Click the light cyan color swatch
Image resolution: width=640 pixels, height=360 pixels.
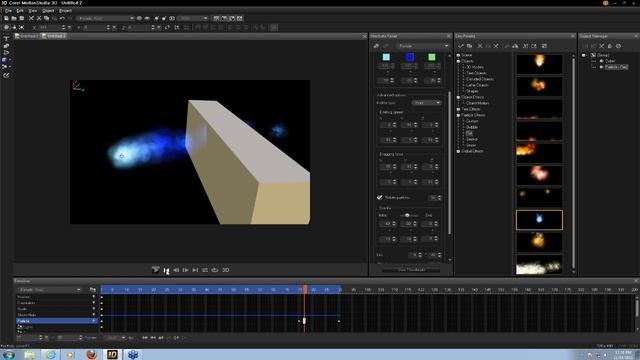point(386,57)
